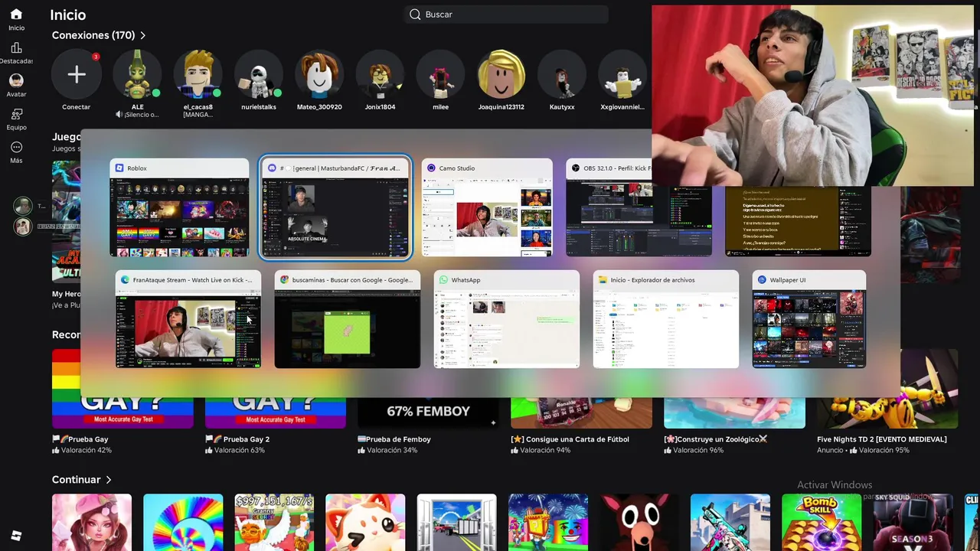Open Kautyxx's avatar
980x551 pixels.
click(x=562, y=74)
